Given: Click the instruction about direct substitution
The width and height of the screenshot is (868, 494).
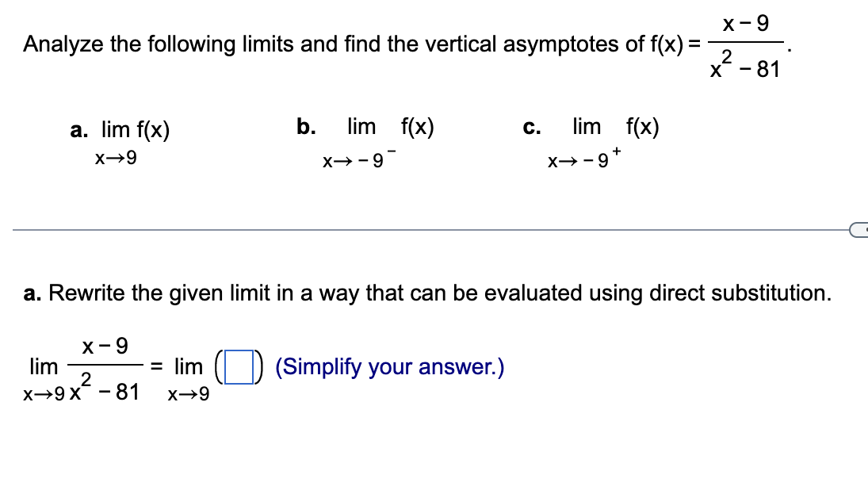Looking at the screenshot, I should [x=428, y=293].
